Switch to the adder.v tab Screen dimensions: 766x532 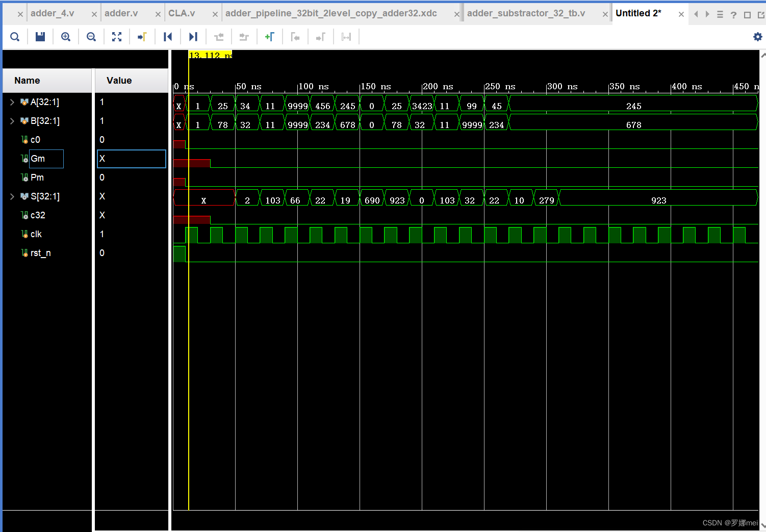(121, 13)
